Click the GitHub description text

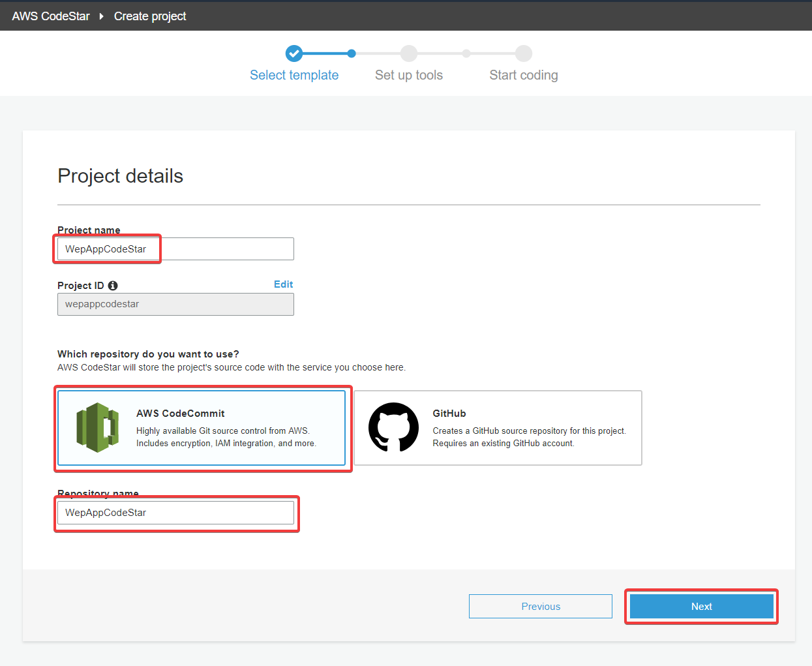coord(530,437)
